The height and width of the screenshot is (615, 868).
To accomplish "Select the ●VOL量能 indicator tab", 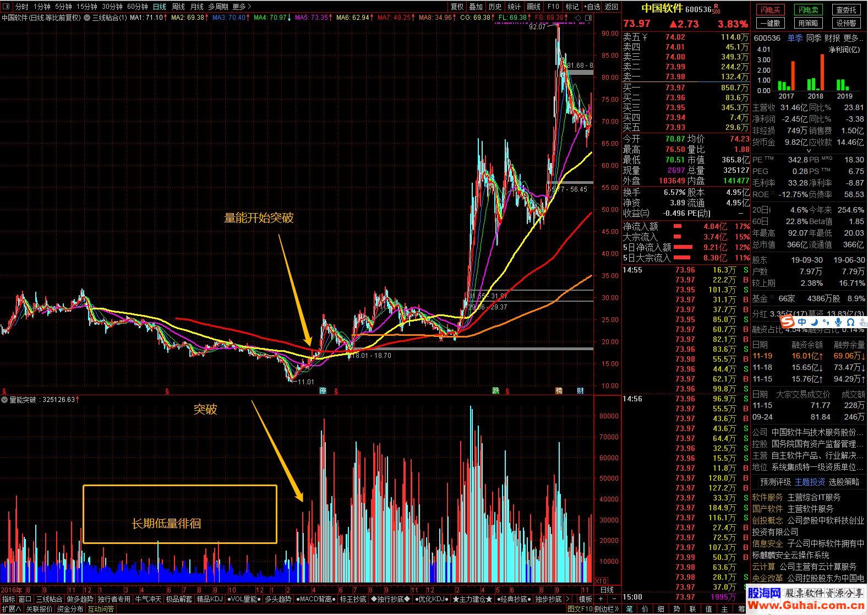I will 243,599.
